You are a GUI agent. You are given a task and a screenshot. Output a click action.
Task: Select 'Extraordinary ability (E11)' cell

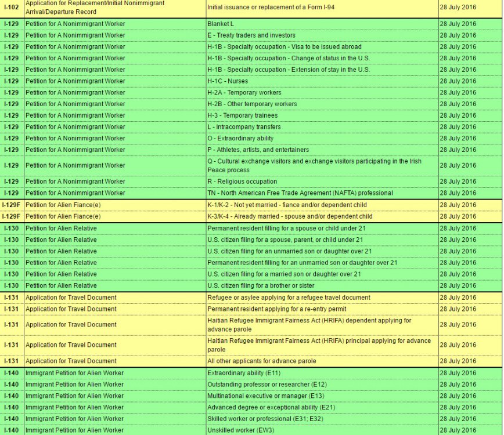(322, 374)
